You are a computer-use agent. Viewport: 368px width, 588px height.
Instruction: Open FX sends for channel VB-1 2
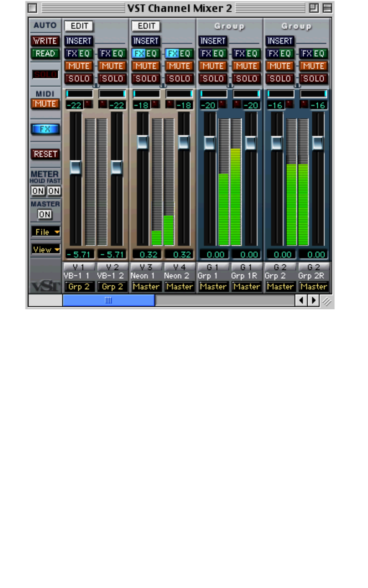tap(104, 54)
